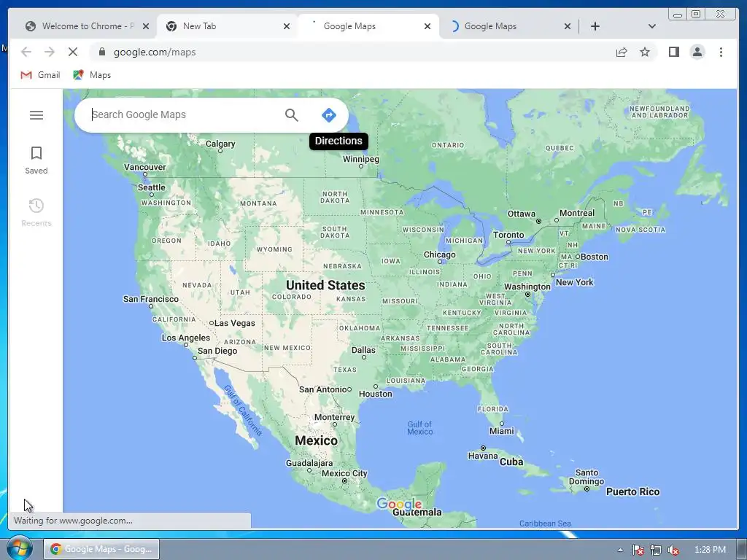Click the Miami city label

pyautogui.click(x=502, y=431)
